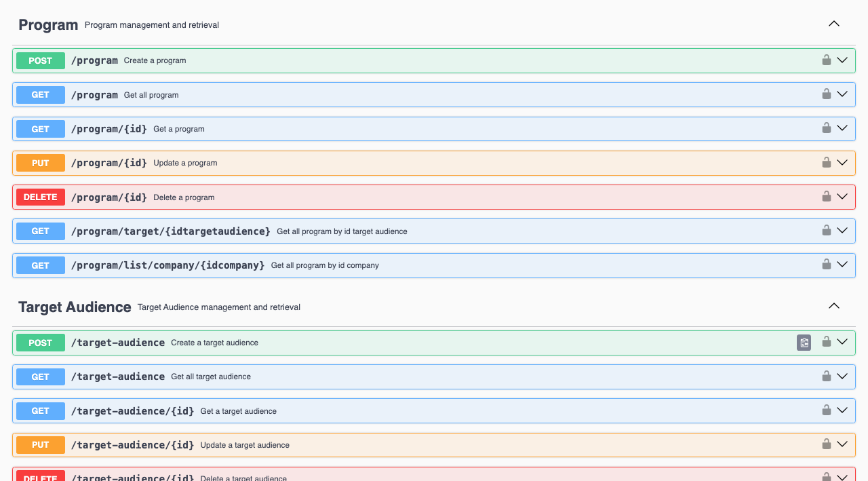Collapse the Target Audience section chevron
This screenshot has width=868, height=481.
[x=834, y=306]
